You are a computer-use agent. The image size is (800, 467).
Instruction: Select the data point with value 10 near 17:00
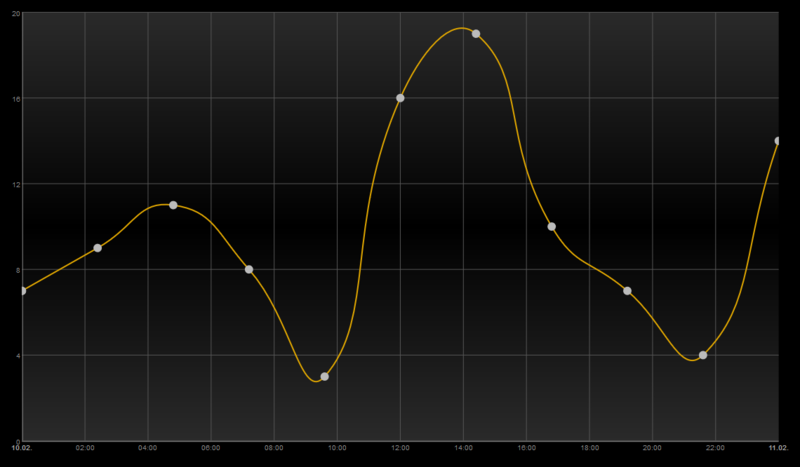click(x=551, y=227)
